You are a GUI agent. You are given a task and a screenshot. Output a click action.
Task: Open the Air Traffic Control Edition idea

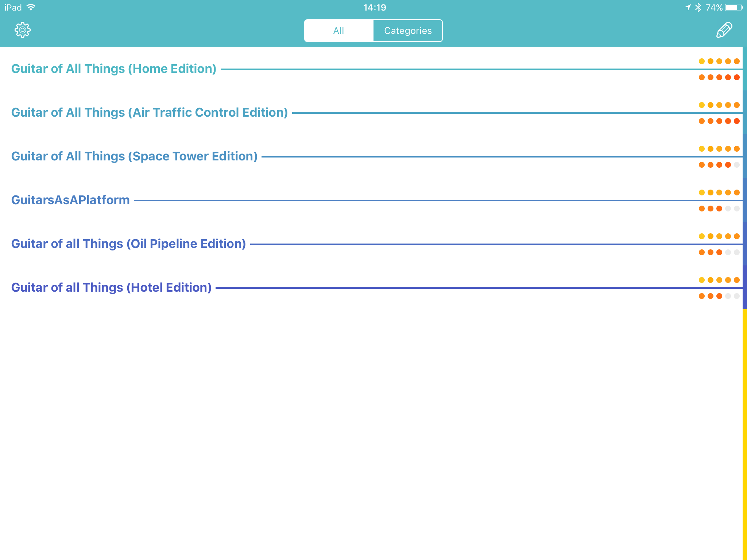pos(149,113)
